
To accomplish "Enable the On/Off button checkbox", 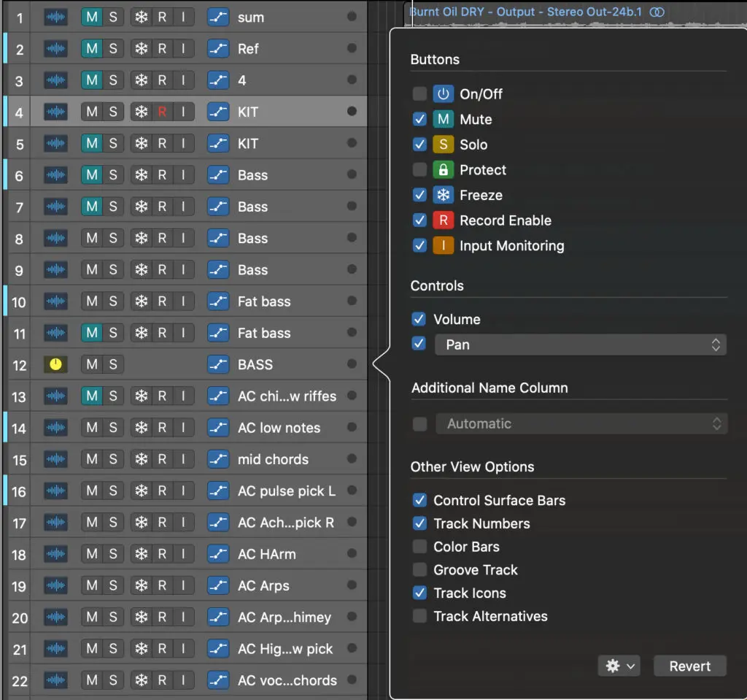I will pos(419,94).
